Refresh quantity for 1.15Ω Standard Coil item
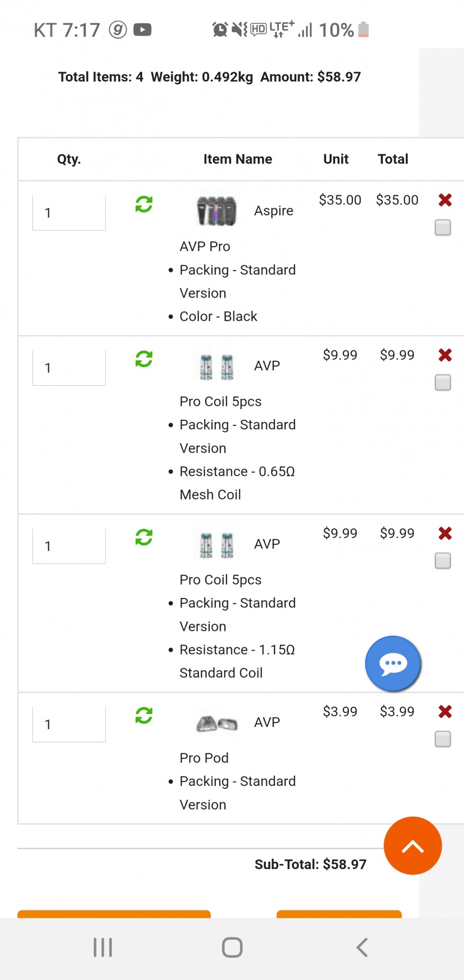 (x=144, y=537)
